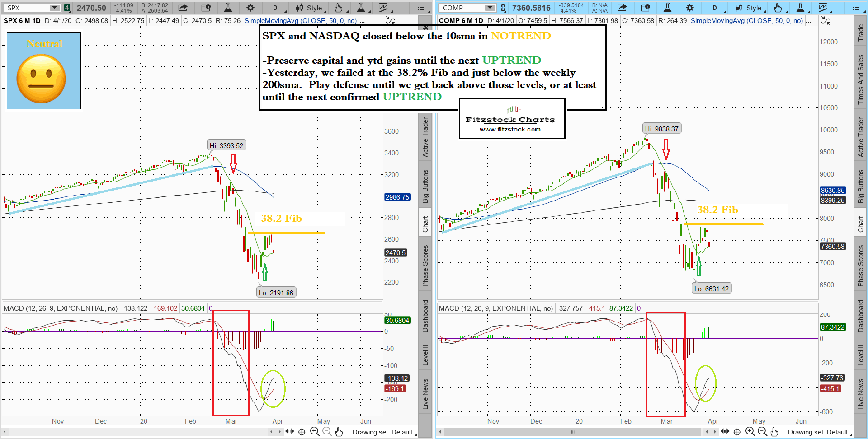Open chart settings gear on the COMP chart
Viewport: 868px width, 439px height.
tap(689, 8)
